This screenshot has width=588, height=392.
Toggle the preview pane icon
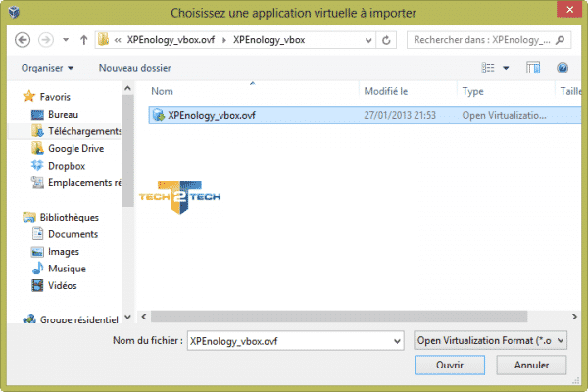[533, 68]
